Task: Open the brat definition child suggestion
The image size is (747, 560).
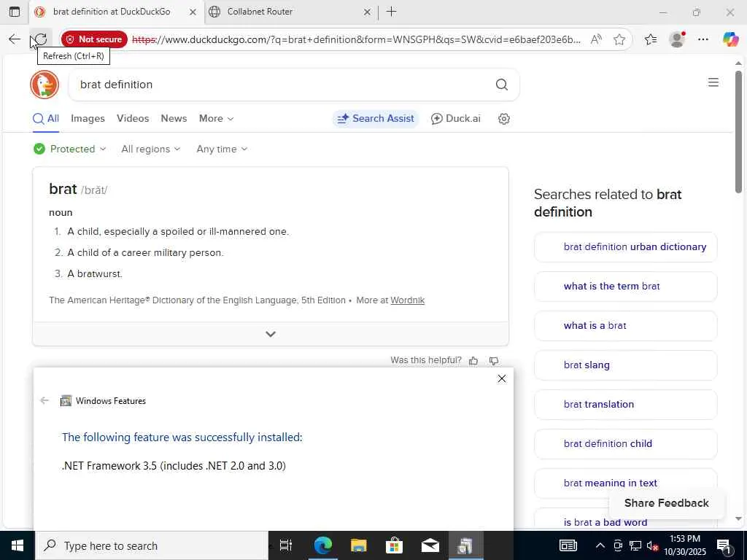Action: point(625,444)
